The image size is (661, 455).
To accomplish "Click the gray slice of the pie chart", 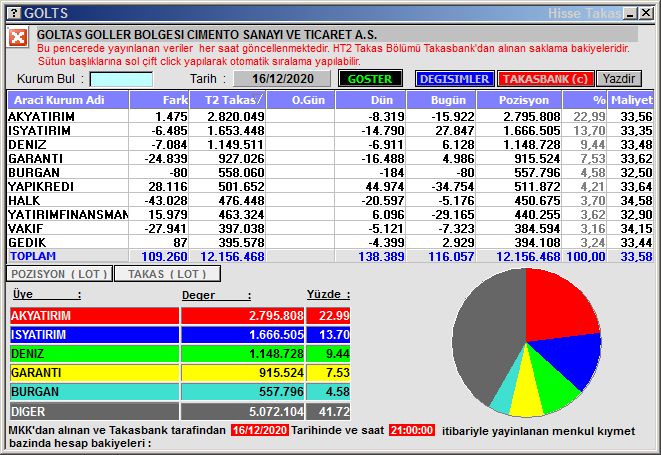I will coord(485,333).
